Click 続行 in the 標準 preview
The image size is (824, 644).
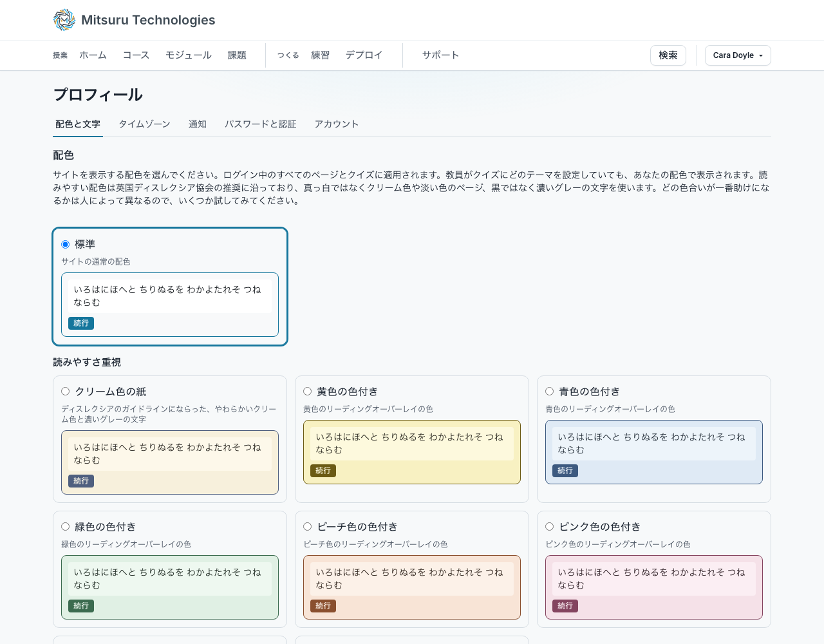click(81, 323)
